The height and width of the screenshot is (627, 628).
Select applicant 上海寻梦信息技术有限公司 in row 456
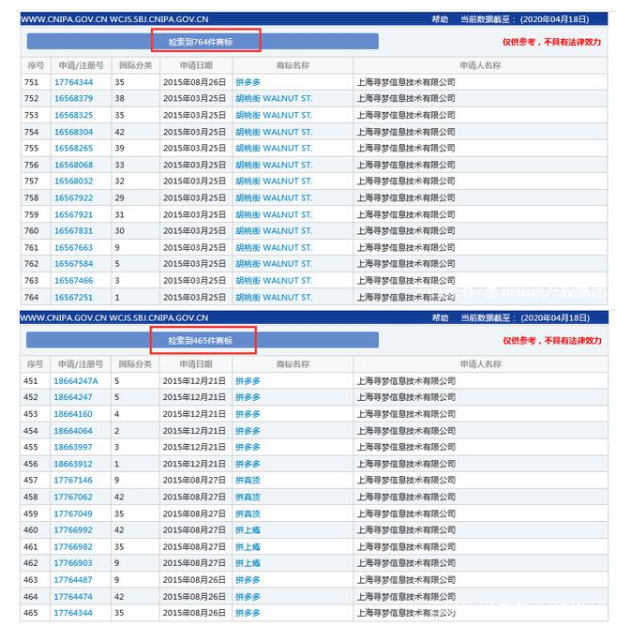click(406, 464)
